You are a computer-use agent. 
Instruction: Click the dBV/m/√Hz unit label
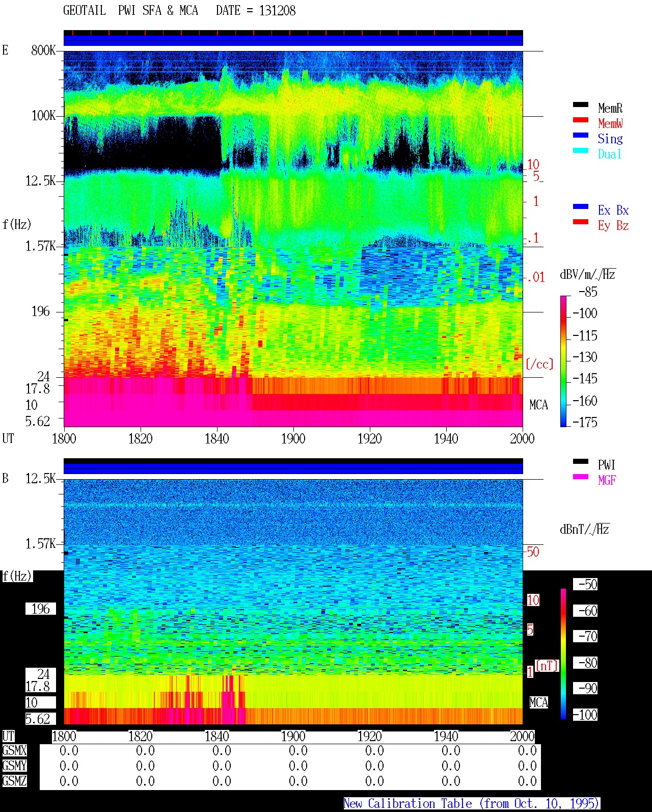(588, 274)
